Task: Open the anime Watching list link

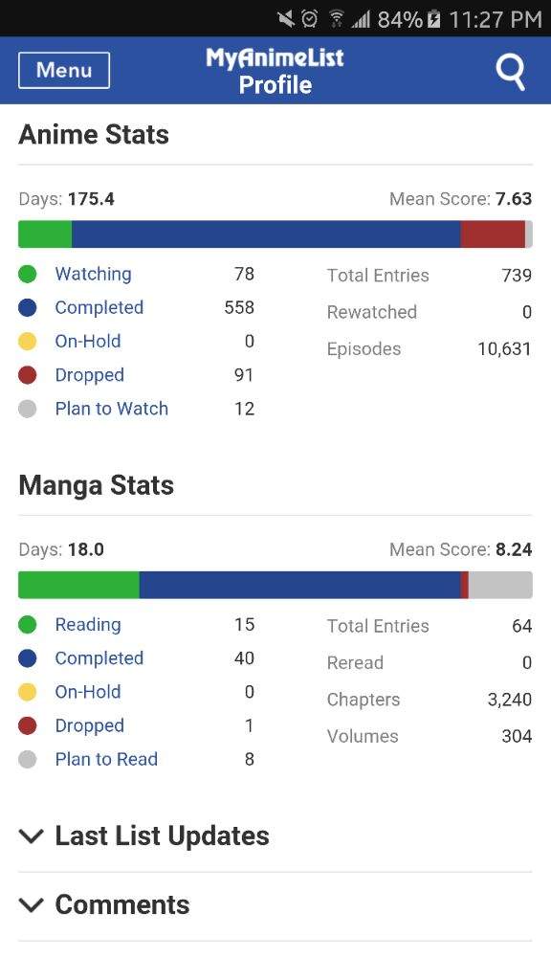Action: pos(93,274)
